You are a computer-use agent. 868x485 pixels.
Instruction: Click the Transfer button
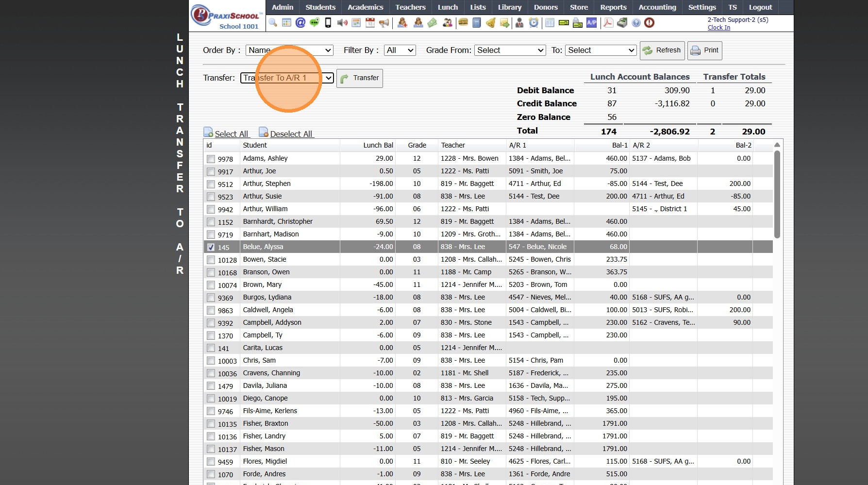360,78
